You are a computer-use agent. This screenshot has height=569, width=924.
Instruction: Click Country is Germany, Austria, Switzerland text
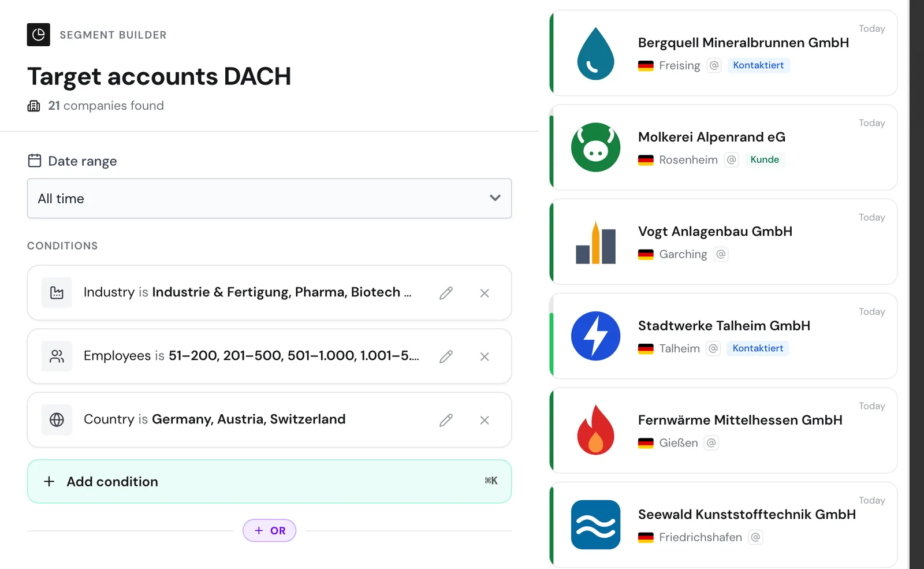214,419
